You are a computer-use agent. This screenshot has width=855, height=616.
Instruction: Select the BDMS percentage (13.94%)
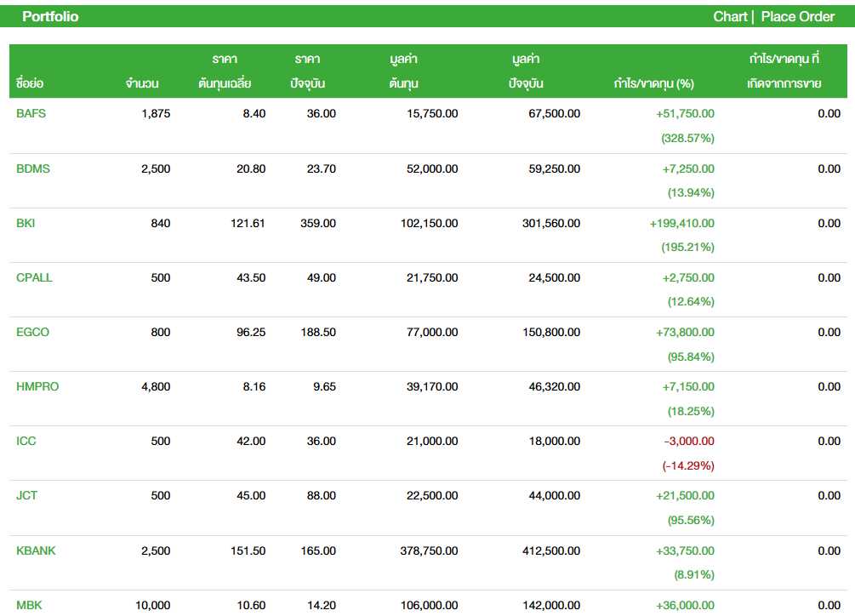pyautogui.click(x=691, y=192)
